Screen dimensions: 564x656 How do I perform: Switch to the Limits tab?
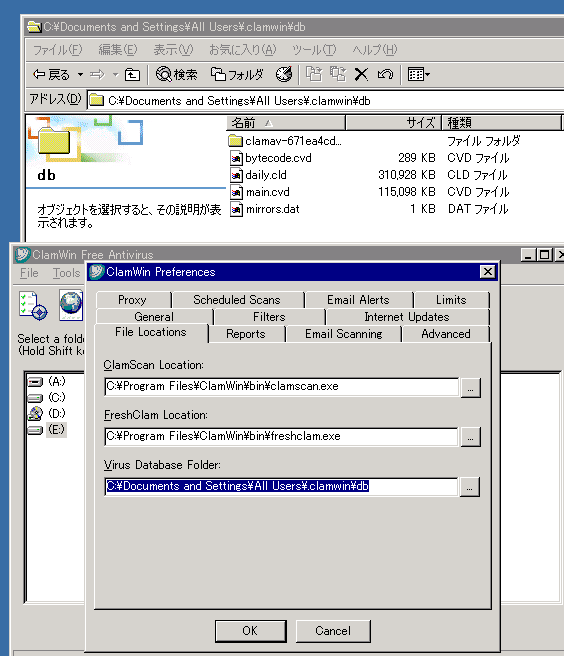coord(451,300)
